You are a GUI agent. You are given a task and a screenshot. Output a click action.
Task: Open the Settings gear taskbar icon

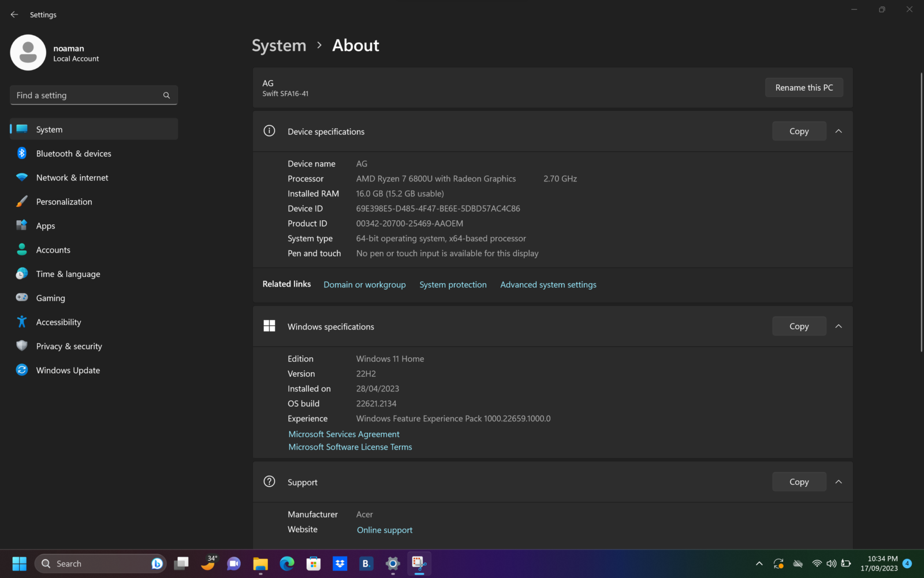pos(393,564)
